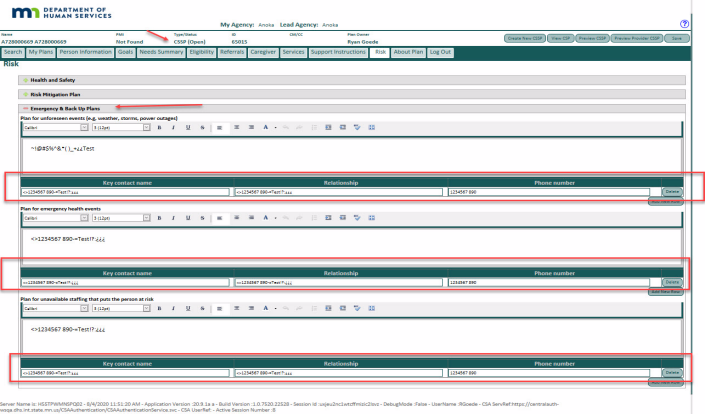Switch to the Person Information tab
The height and width of the screenshot is (414, 705).
85,52
